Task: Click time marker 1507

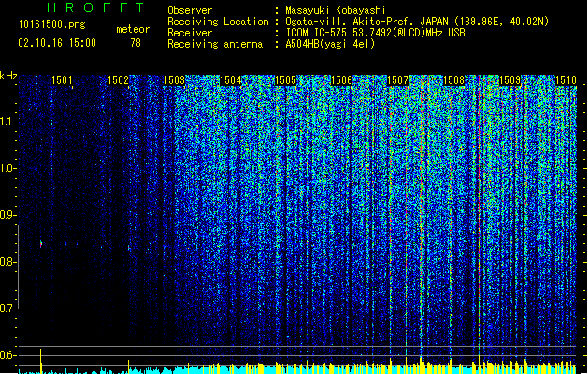Action: 397,80
